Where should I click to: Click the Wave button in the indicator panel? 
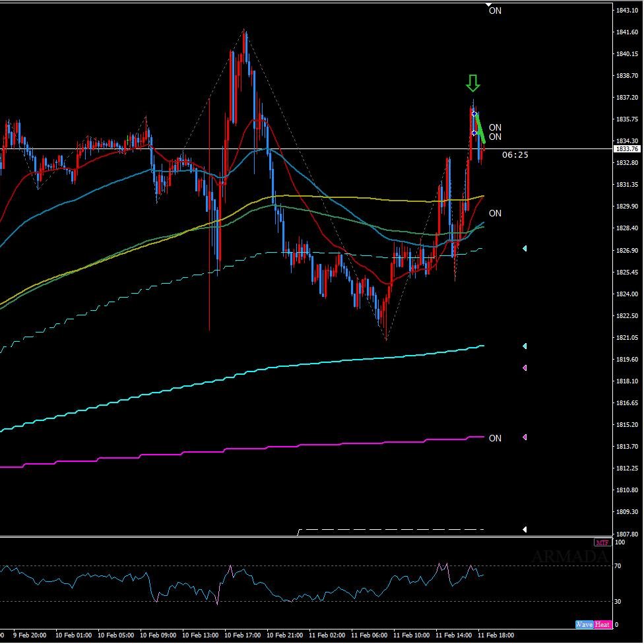tap(584, 624)
